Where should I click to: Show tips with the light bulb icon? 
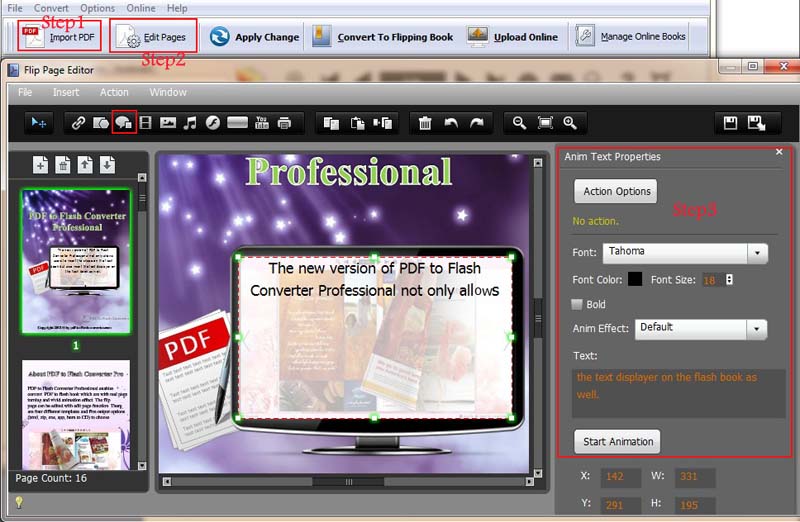(19, 503)
